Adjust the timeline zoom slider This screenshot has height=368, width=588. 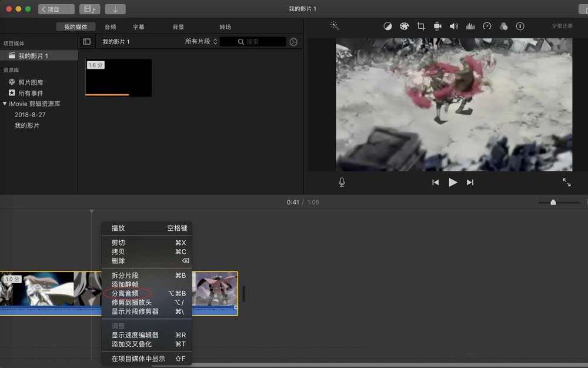point(553,202)
